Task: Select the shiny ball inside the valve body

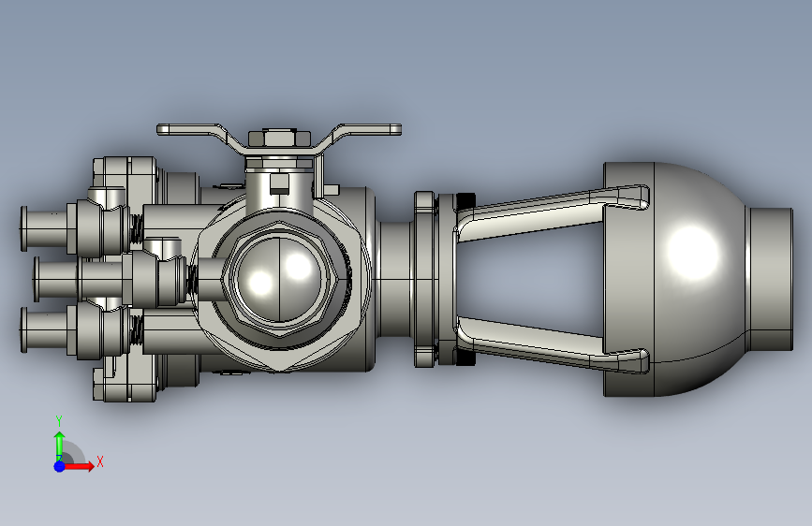Action: [279, 280]
